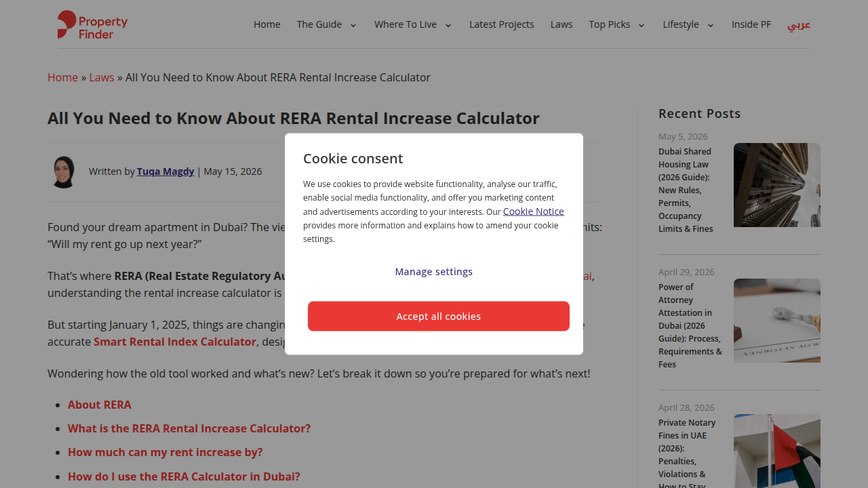Open Where To Live menu
Screen dimensions: 868x488
click(x=406, y=24)
